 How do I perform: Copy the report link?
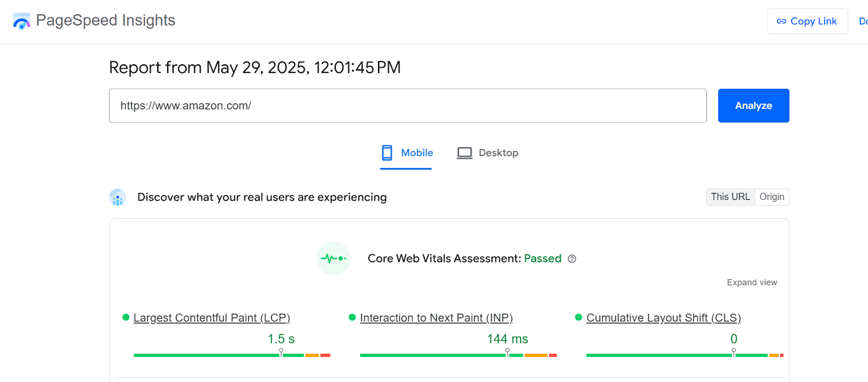click(x=807, y=21)
